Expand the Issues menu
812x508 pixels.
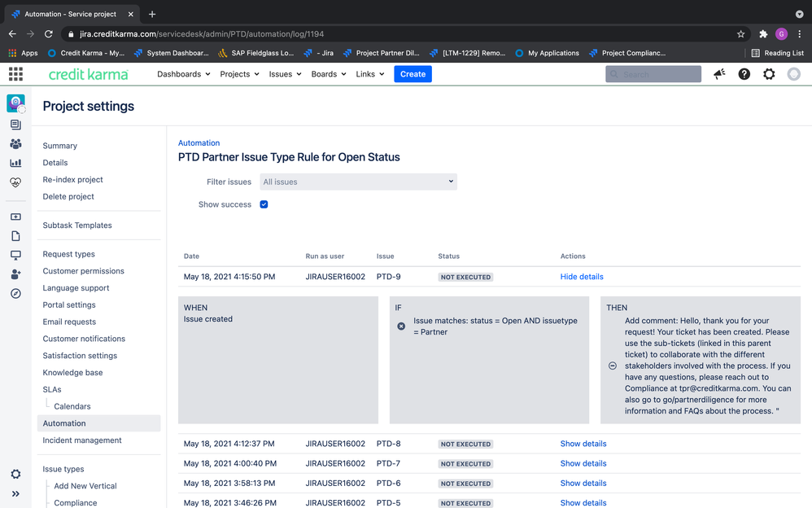[x=285, y=74]
